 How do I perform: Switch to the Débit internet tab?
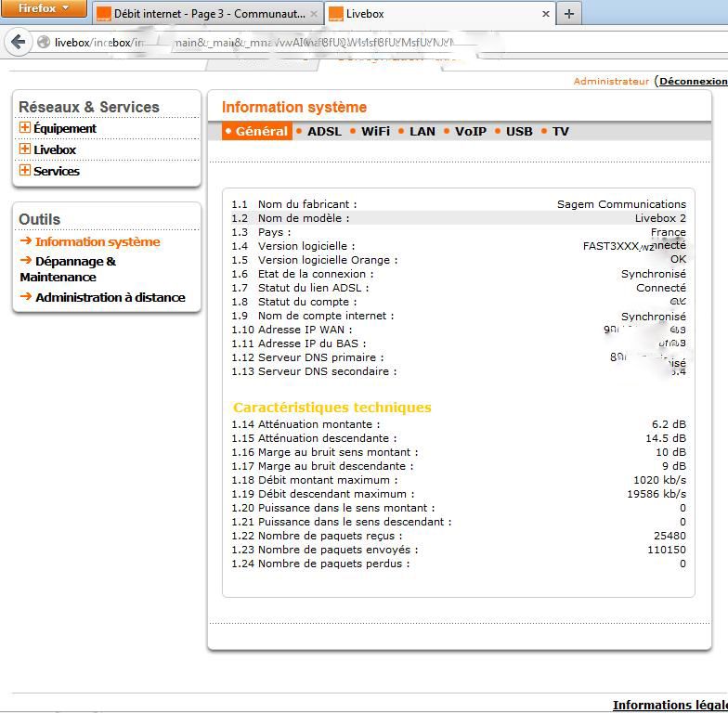207,14
